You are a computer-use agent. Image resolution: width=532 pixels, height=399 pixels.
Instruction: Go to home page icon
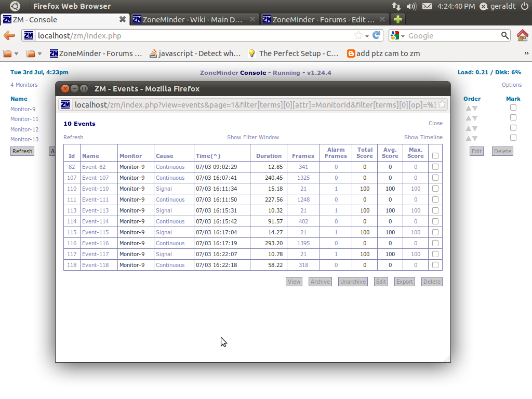(523, 35)
